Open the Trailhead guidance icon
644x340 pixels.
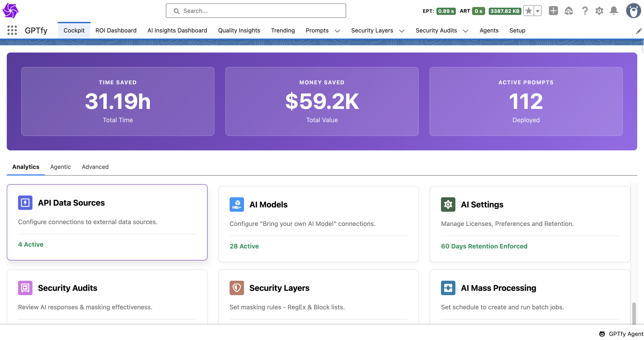569,11
